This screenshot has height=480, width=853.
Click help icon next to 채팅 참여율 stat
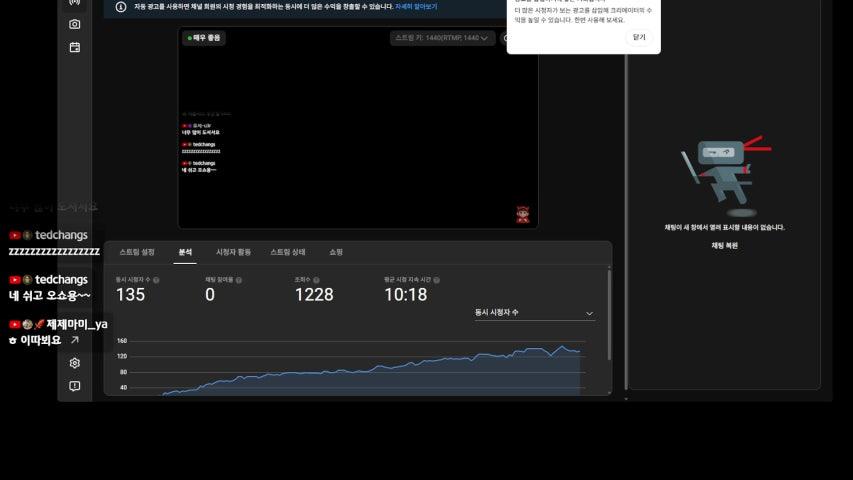(236, 280)
